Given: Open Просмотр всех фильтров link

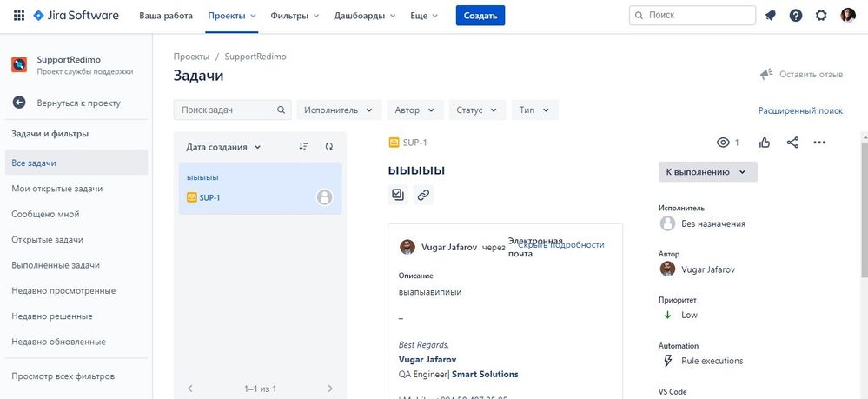Looking at the screenshot, I should tap(63, 376).
